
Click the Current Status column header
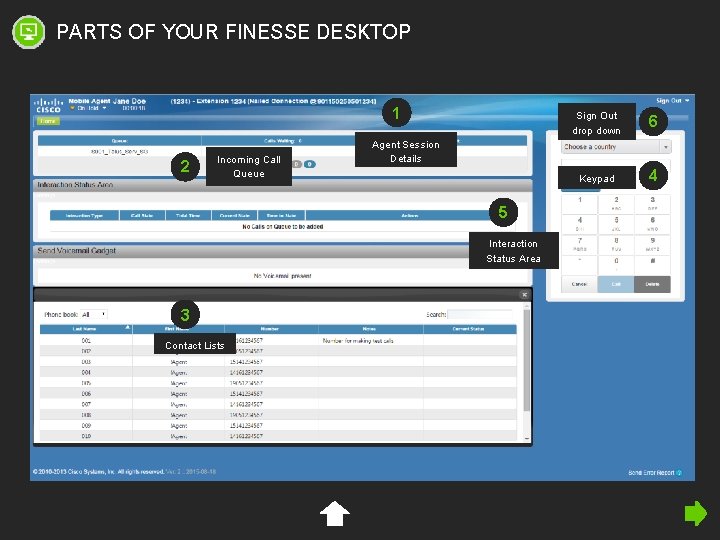(x=469, y=329)
